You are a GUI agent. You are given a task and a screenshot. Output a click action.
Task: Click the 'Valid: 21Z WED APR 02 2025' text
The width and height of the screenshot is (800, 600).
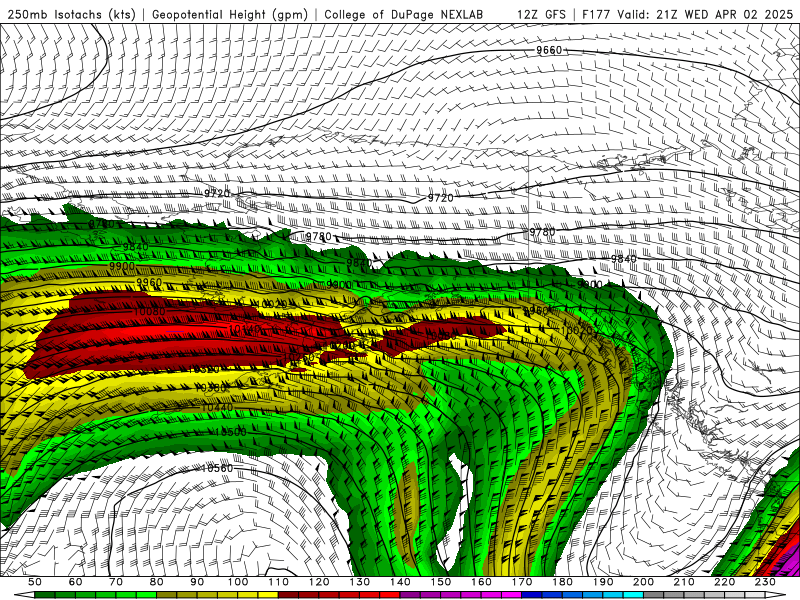[705, 14]
